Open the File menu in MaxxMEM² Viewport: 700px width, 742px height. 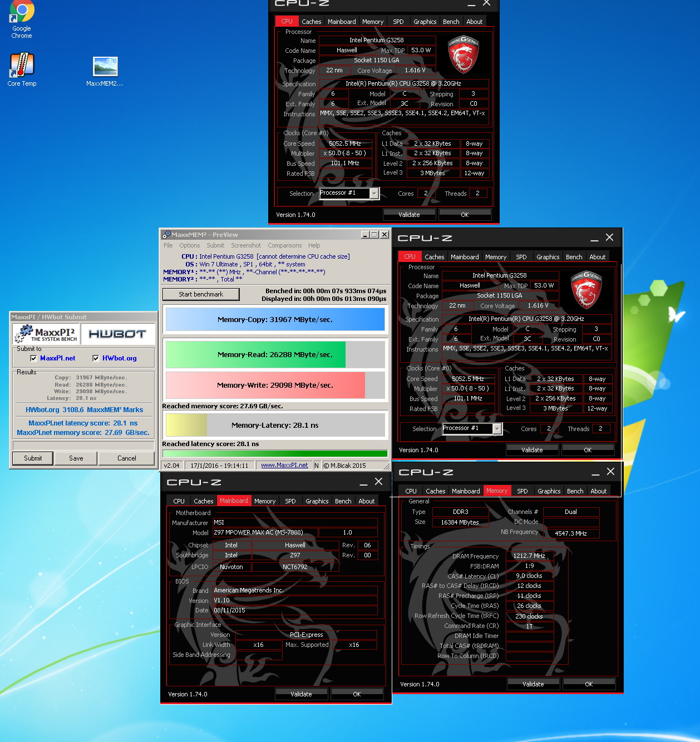[x=168, y=245]
